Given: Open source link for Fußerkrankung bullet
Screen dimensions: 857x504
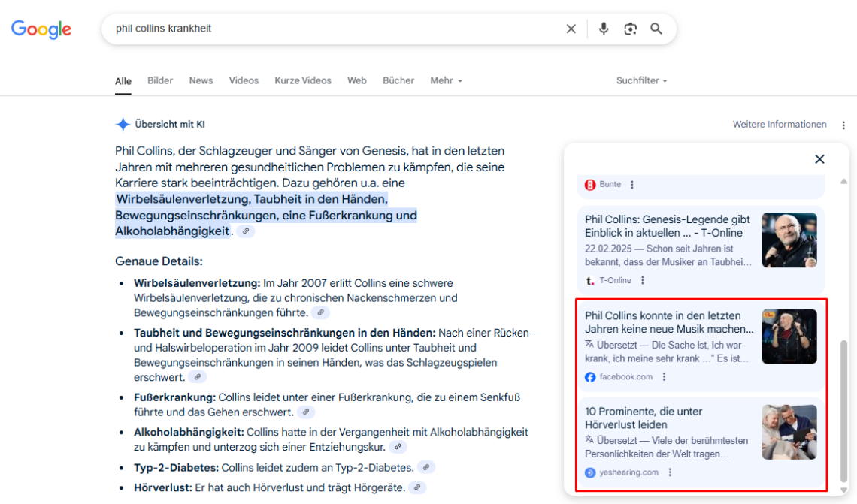Looking at the screenshot, I should coord(306,412).
